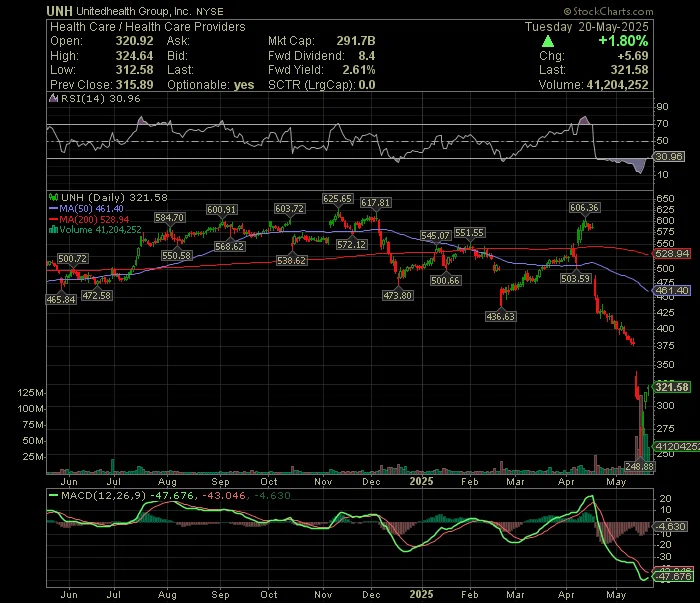Screen dimensions: 700x603
Task: Click the MACD signal value -43.046
Action: [x=224, y=495]
